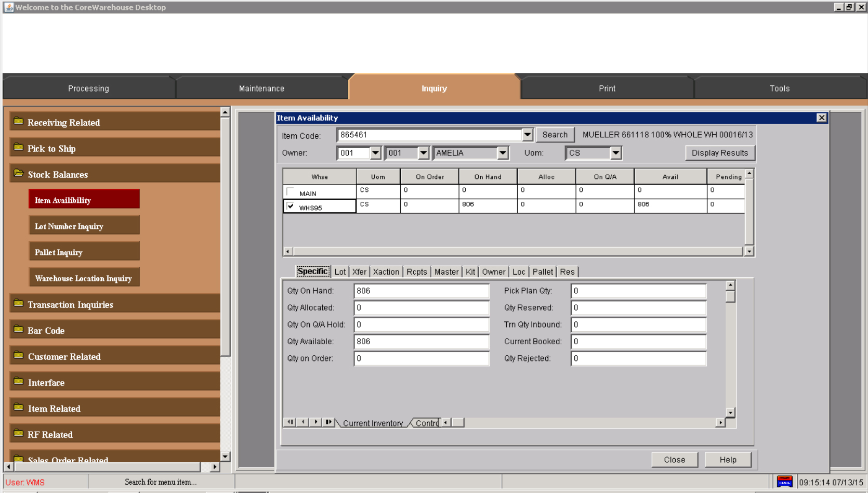Click the Customer Related folder icon
The width and height of the screenshot is (868, 493).
pyautogui.click(x=19, y=355)
